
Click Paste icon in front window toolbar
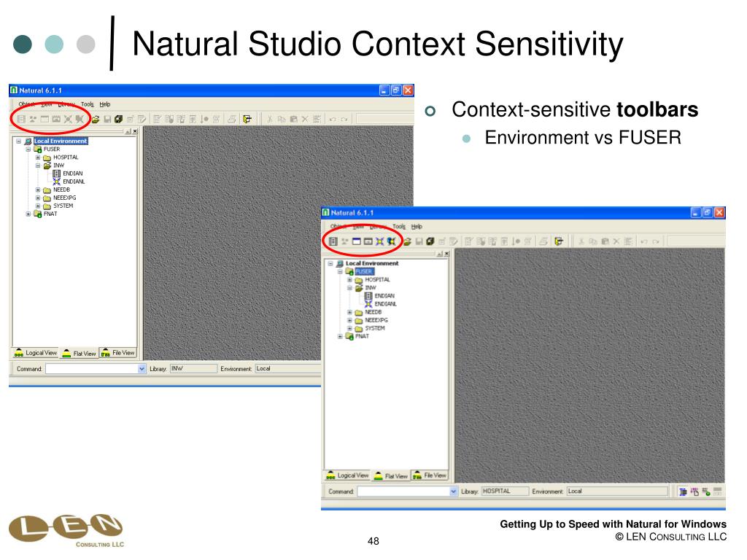tap(605, 241)
